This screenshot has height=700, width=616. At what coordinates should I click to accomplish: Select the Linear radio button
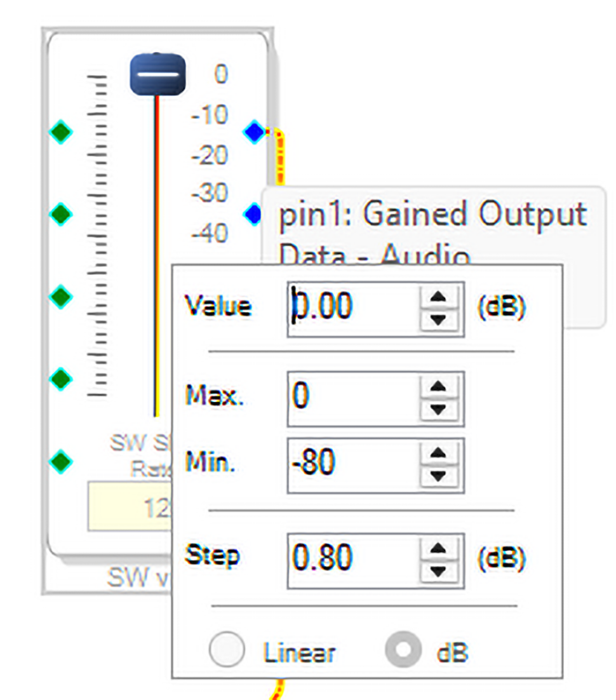227,651
